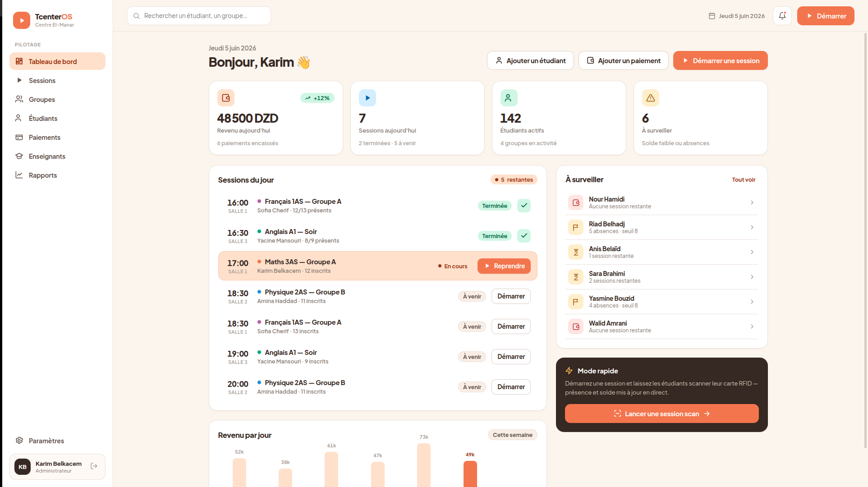Click the TcenterOS logo icon
This screenshot has height=487, width=868.
pos(22,20)
